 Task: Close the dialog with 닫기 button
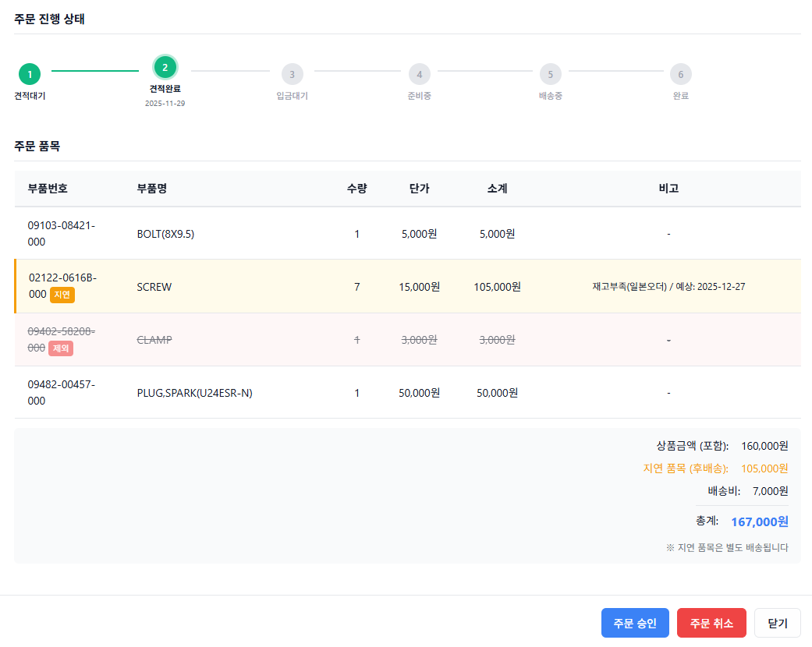778,624
